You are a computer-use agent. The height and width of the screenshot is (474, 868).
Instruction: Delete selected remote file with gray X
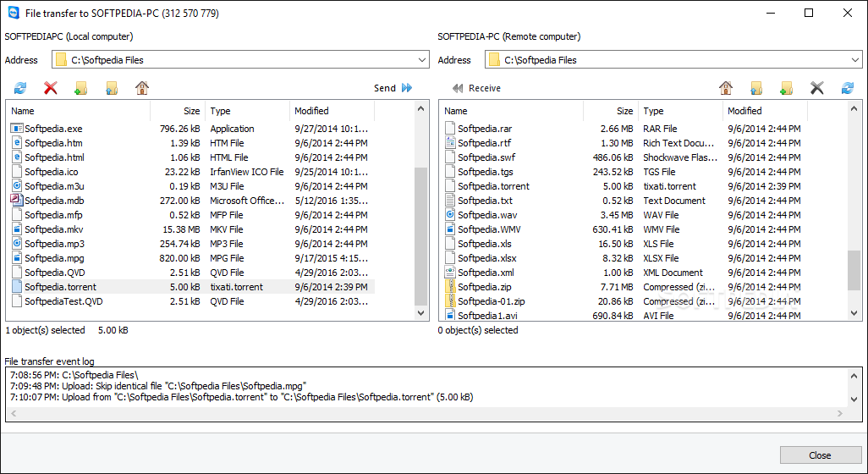click(817, 87)
